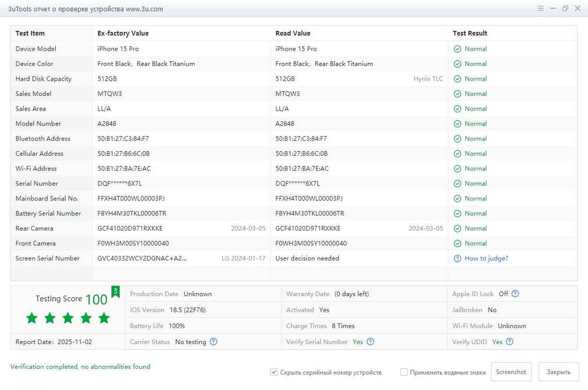The image size is (588, 390).
Task: Click the Ex-factory Value column header
Action: tap(123, 34)
